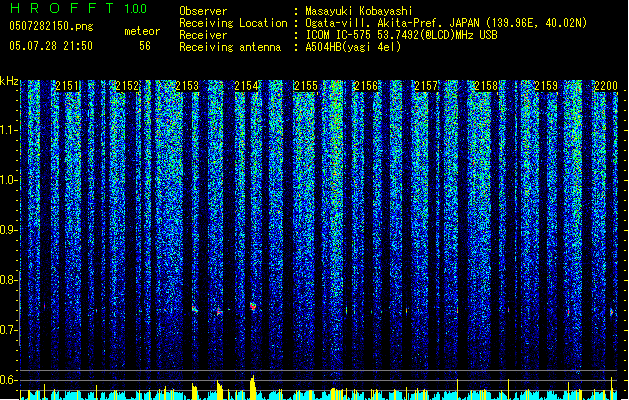
Task: Click the antenna text A504HB(yagi 4el)
Action: coord(353,47)
